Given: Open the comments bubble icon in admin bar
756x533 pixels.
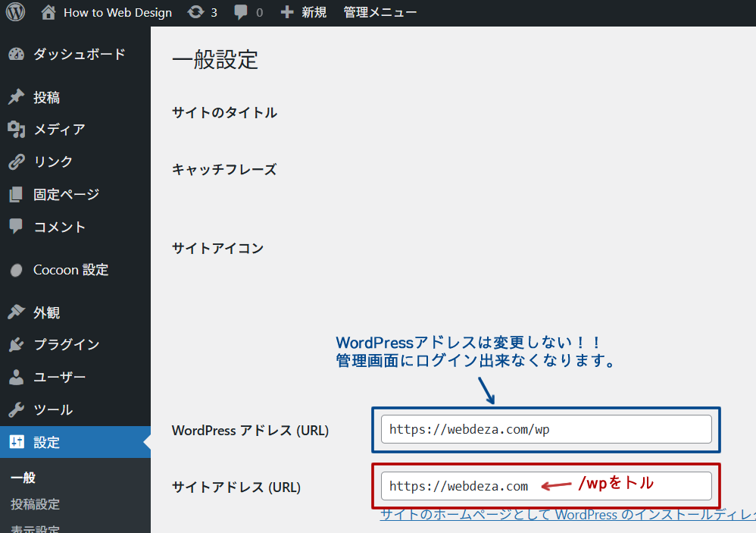Looking at the screenshot, I should pos(240,12).
